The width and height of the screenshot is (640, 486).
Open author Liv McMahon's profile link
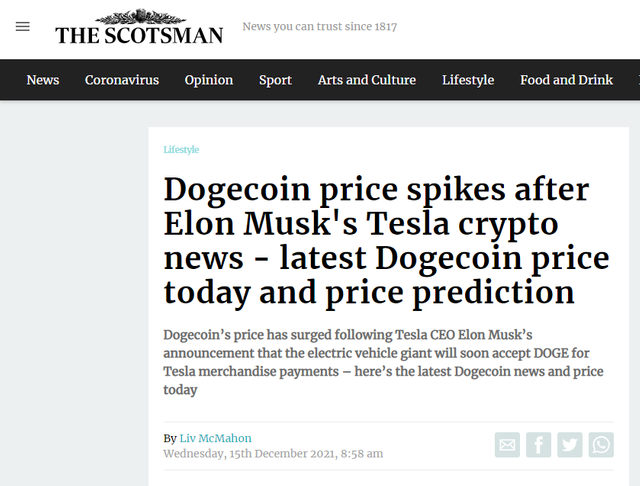point(216,438)
